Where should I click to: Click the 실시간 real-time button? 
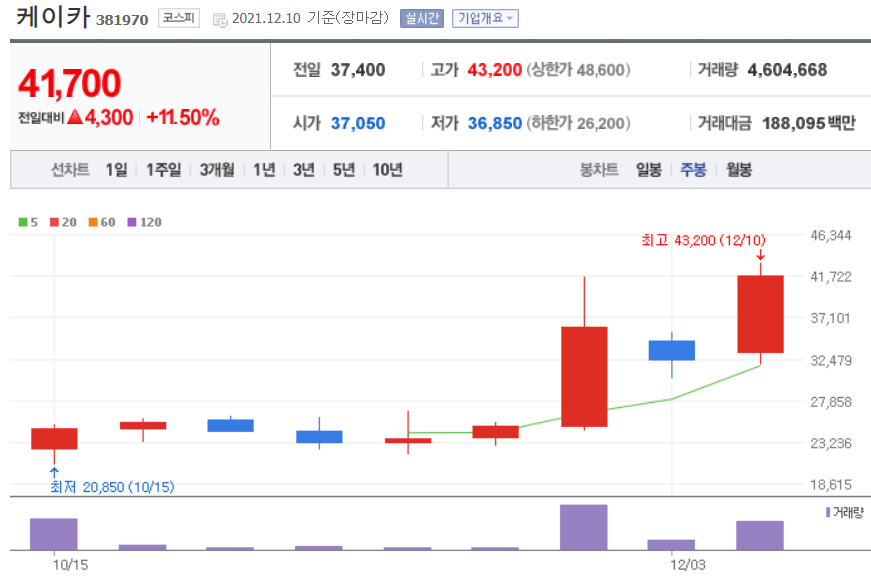point(422,18)
